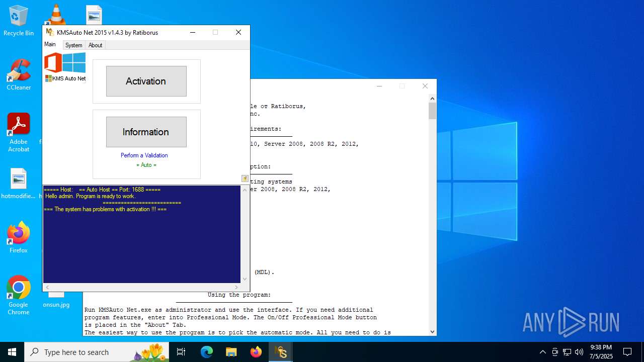
Task: Show hidden system tray icons
Action: (x=542, y=352)
